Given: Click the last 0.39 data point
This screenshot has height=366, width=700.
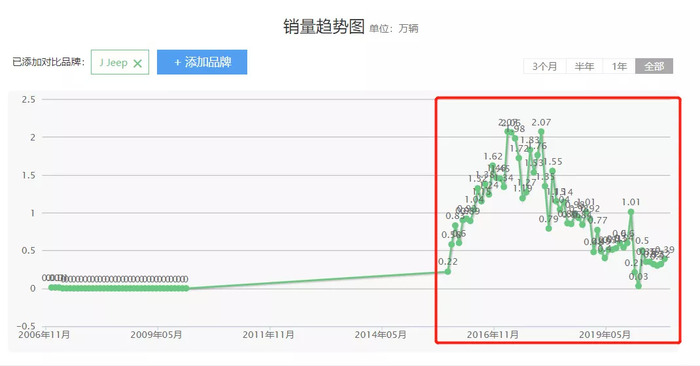Looking at the screenshot, I should 665,259.
